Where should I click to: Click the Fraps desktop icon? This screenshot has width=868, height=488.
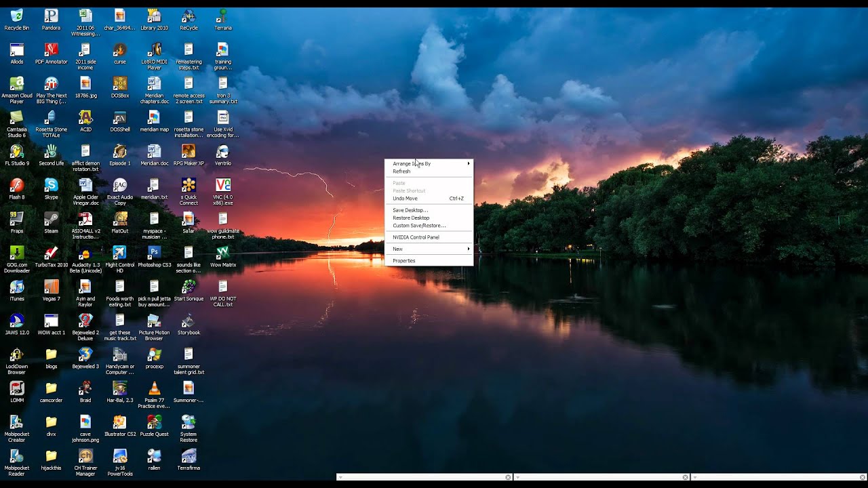point(17,223)
